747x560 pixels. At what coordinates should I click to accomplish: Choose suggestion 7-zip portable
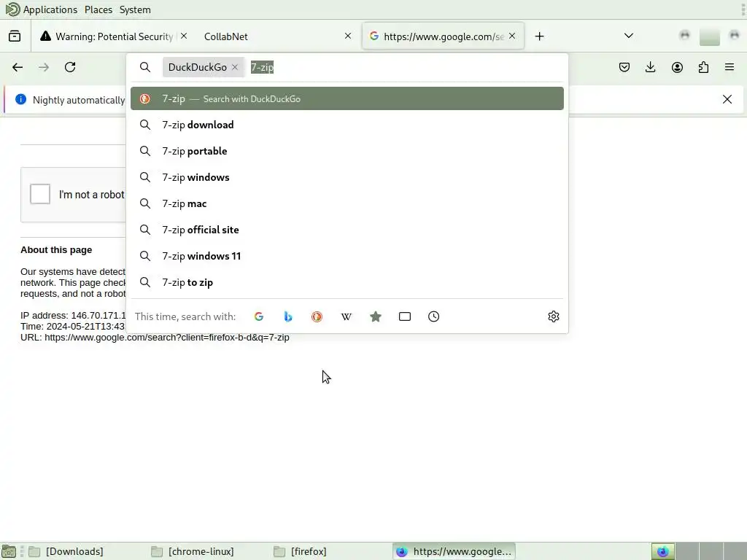(347, 151)
